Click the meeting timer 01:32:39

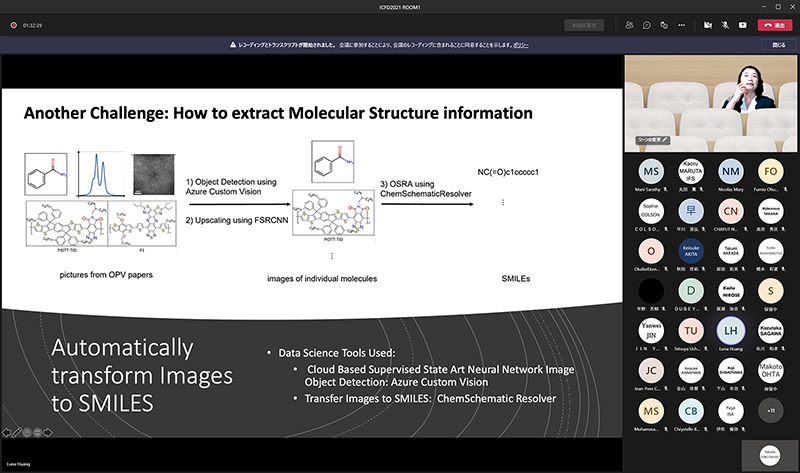point(32,25)
